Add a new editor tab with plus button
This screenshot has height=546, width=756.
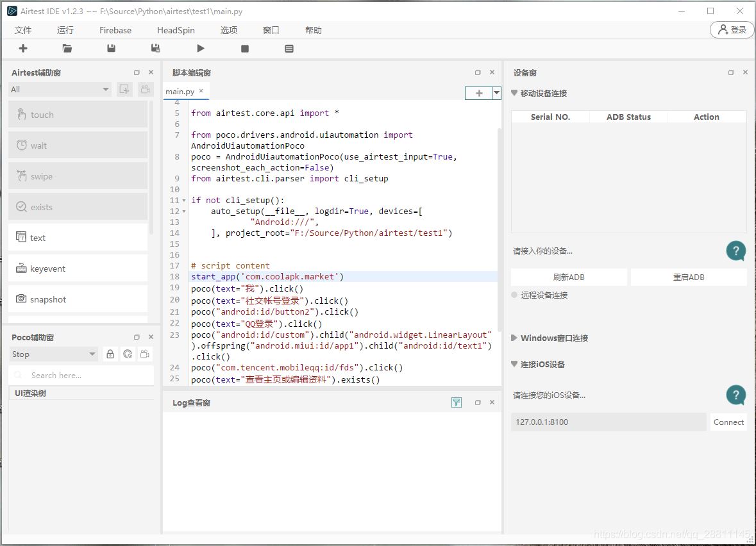coord(479,93)
